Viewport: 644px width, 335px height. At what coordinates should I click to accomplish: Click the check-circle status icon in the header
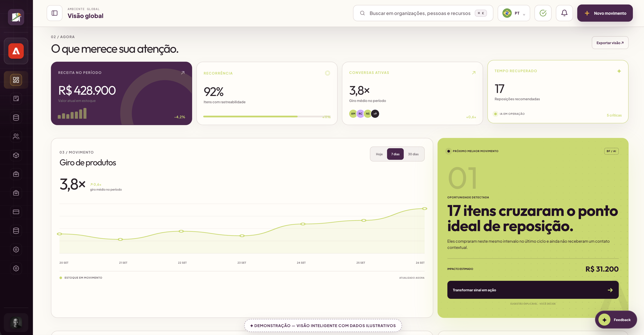(543, 13)
